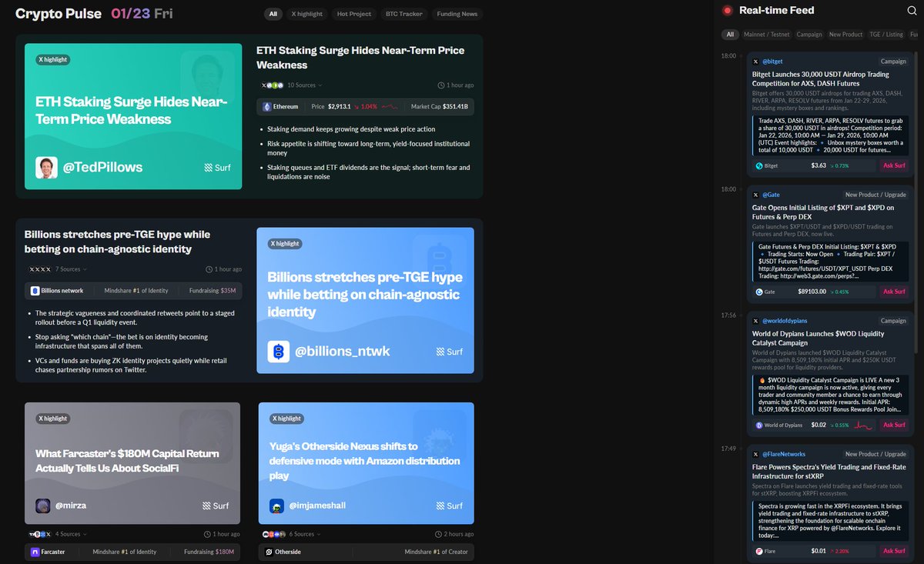The width and height of the screenshot is (924, 564).
Task: Open the Billions blue thumbnail card
Action: (365, 301)
